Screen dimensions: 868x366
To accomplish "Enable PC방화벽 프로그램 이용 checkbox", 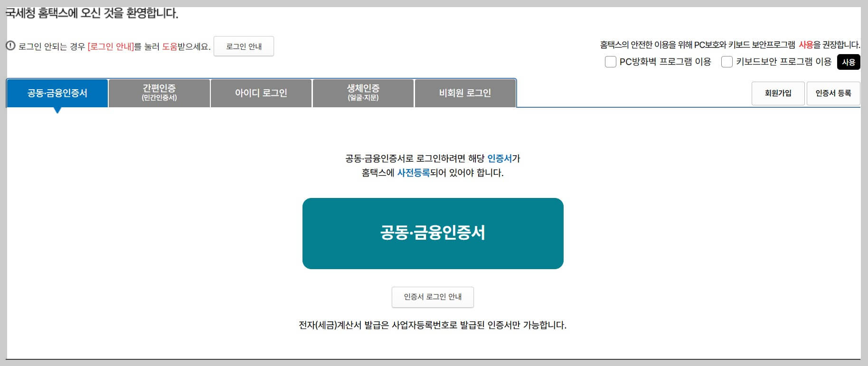I will coord(611,62).
